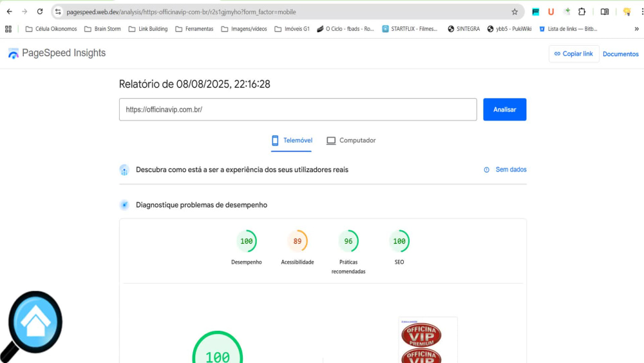644x363 pixels.
Task: Switch to the Telemóvel tab
Action: [292, 141]
